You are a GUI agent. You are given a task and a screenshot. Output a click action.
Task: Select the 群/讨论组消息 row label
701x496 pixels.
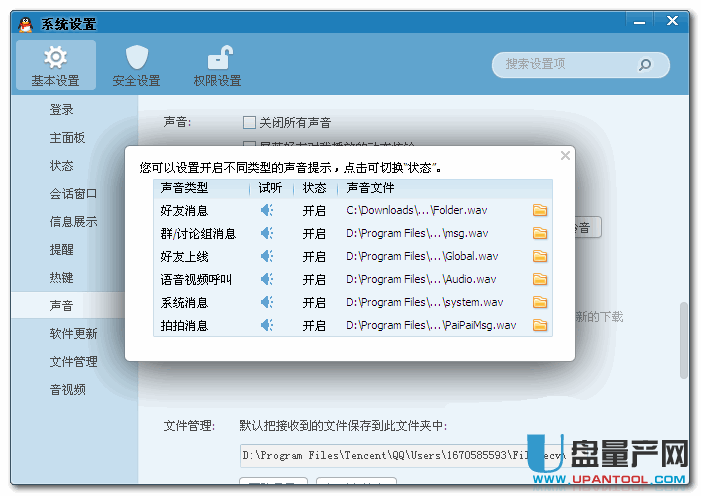pyautogui.click(x=198, y=233)
